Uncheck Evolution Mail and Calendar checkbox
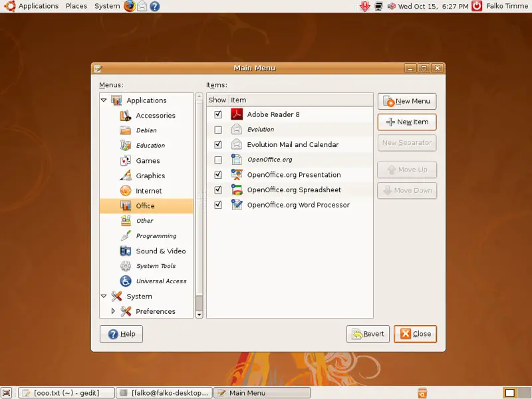Image resolution: width=532 pixels, height=399 pixels. tap(218, 144)
